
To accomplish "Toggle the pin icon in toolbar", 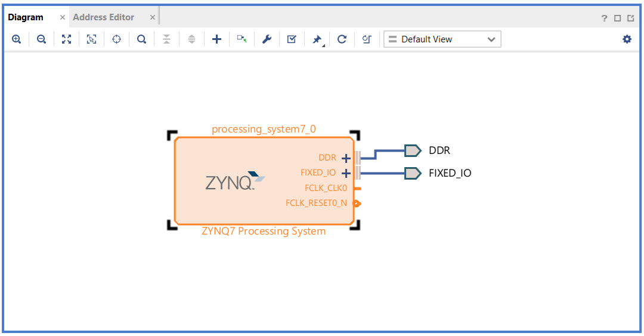I will 317,39.
